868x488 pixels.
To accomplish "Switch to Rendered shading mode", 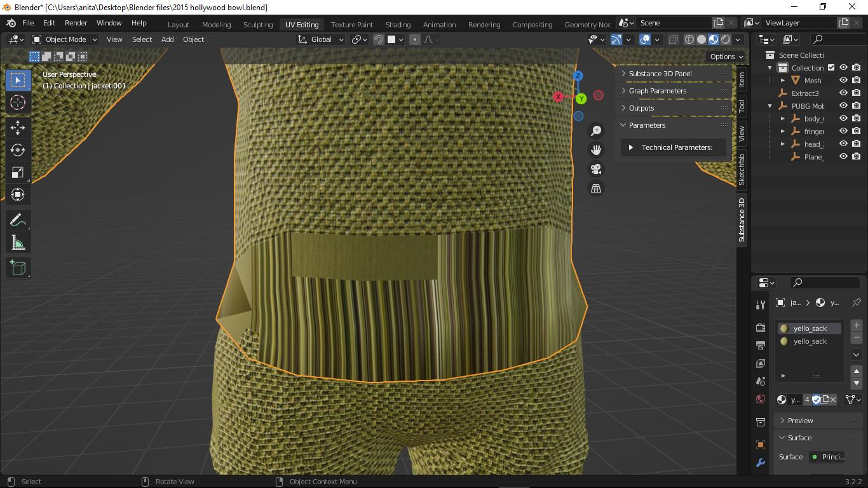I will click(x=726, y=39).
